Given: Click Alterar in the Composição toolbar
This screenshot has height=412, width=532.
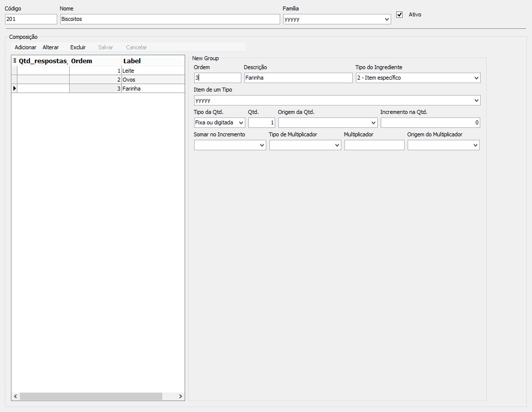Looking at the screenshot, I should pyautogui.click(x=51, y=47).
